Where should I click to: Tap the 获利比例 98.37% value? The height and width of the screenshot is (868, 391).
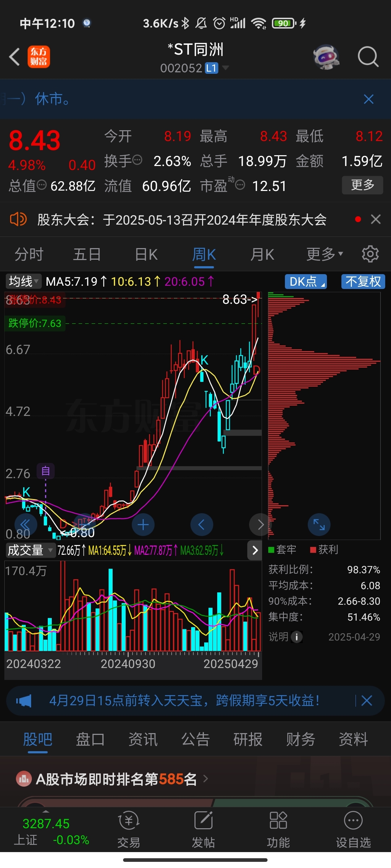click(x=363, y=570)
